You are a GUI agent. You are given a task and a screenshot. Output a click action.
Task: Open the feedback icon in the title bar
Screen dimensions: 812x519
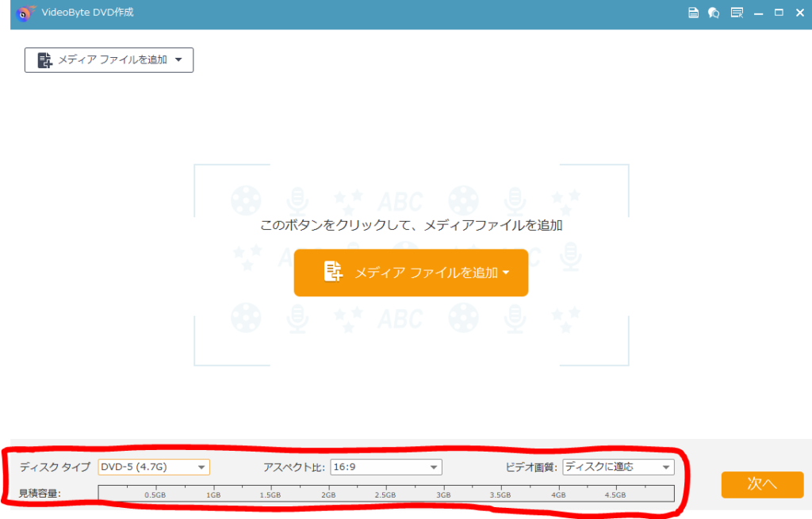tap(713, 13)
